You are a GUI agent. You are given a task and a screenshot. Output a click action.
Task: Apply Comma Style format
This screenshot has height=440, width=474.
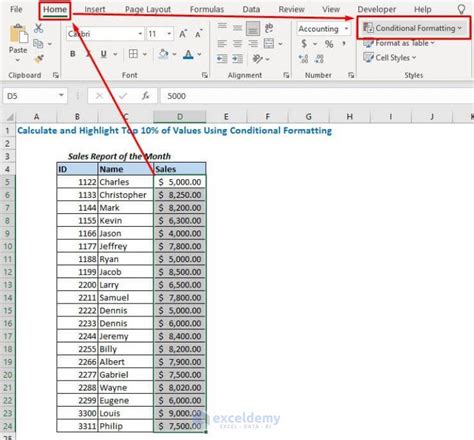point(344,43)
